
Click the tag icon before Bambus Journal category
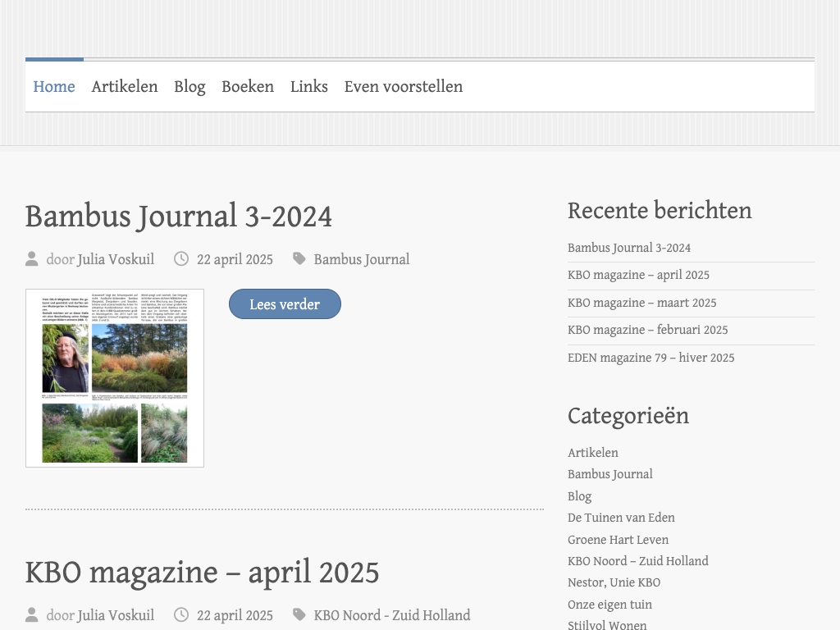coord(299,259)
